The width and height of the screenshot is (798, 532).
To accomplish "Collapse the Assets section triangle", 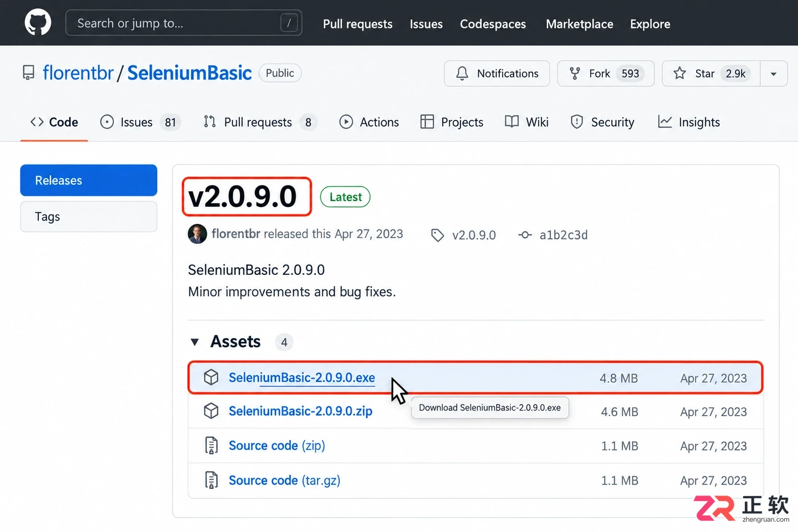I will 195,342.
